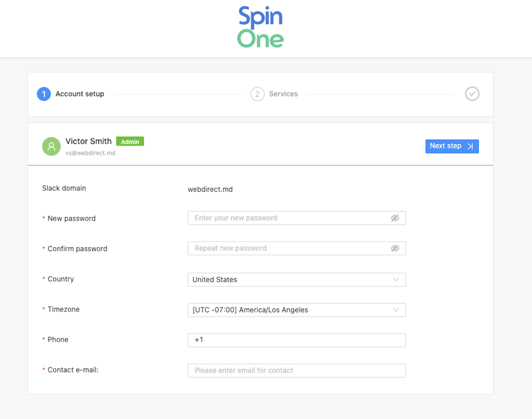Click the Spin One logo
Screen dimensions: 532x419
click(x=260, y=27)
